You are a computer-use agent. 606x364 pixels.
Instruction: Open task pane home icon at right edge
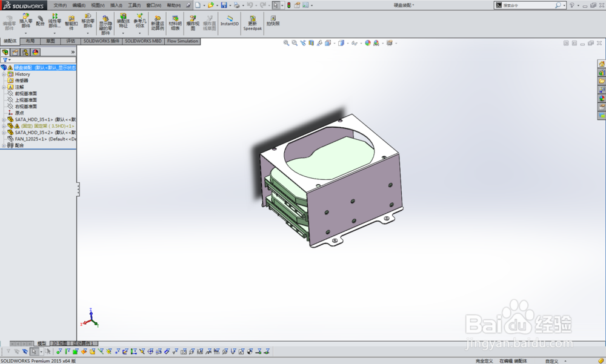tap(602, 64)
